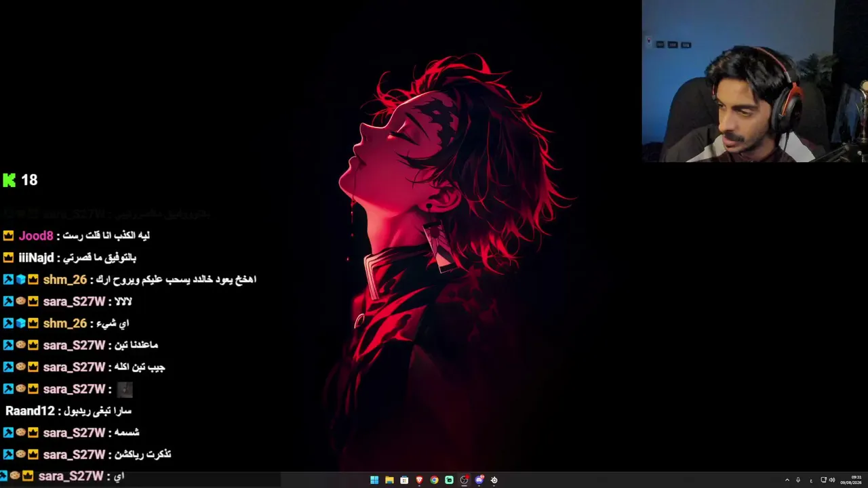Click the crown badge next to iiiNajd
Screen dimensions: 868x488
[8, 258]
